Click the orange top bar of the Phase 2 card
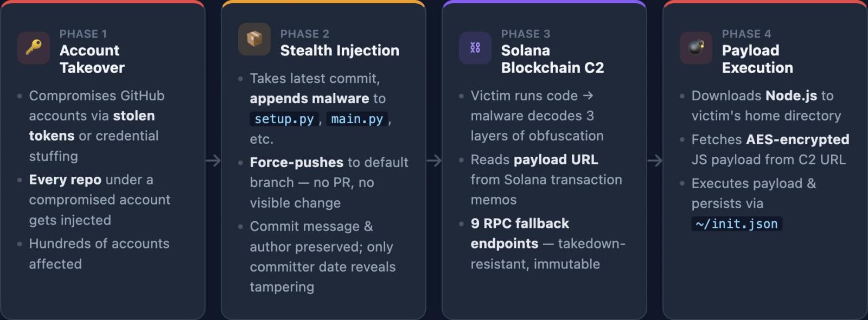The height and width of the screenshot is (320, 868). tap(323, 2)
